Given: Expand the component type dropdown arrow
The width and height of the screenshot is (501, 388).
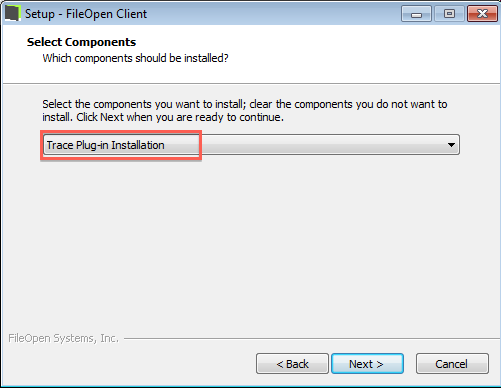Looking at the screenshot, I should pos(451,145).
